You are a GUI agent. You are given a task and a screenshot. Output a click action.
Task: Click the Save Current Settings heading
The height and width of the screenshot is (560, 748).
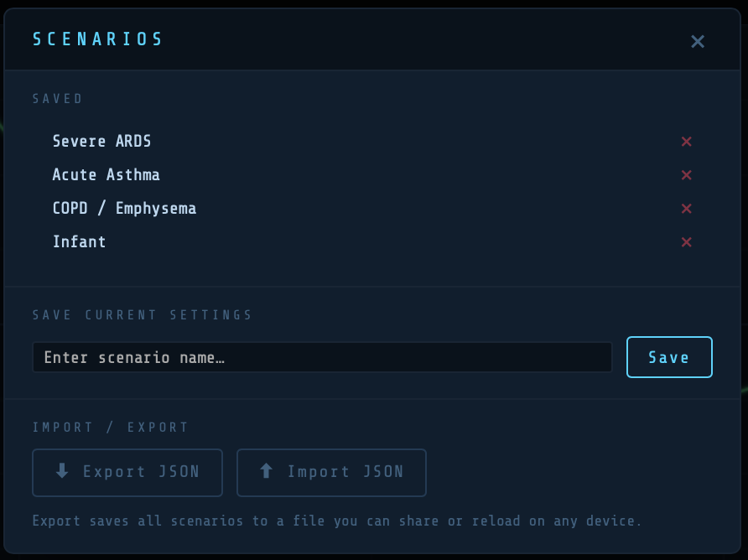click(x=143, y=315)
